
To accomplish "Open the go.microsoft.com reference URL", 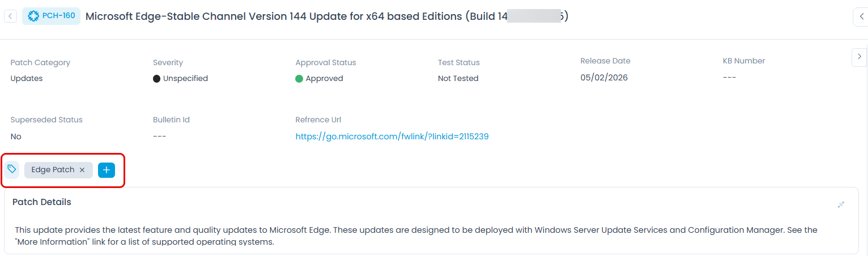I will point(392,136).
